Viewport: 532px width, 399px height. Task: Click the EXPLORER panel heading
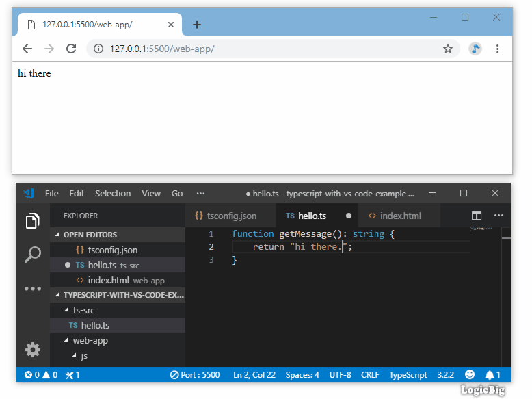pos(81,216)
